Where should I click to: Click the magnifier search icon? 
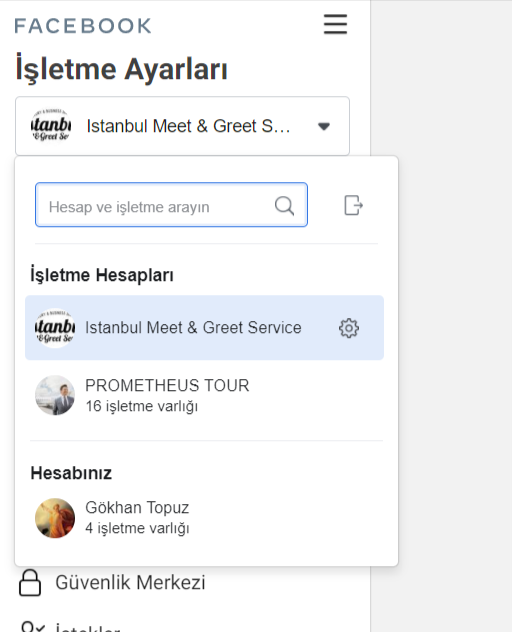click(x=284, y=206)
